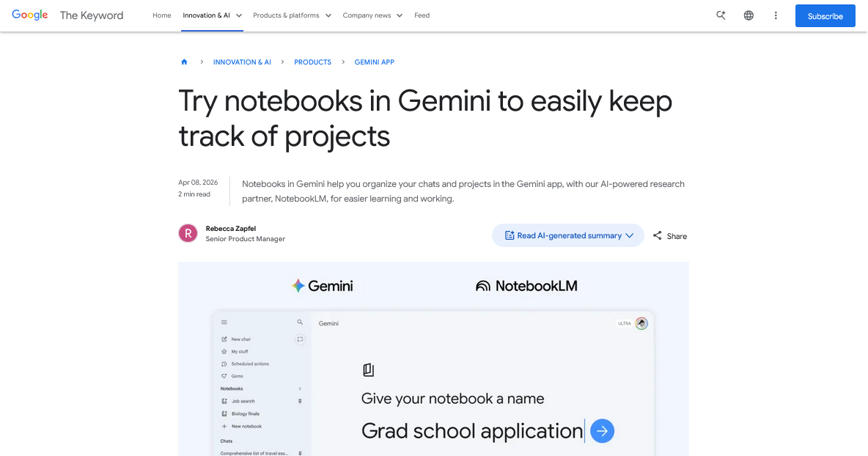Open the Gemini App breadcrumb link

click(374, 62)
